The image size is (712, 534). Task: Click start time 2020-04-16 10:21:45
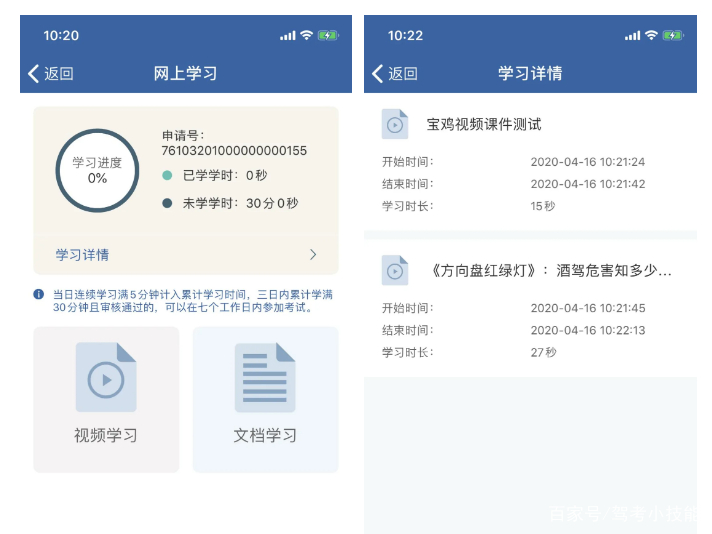[588, 308]
